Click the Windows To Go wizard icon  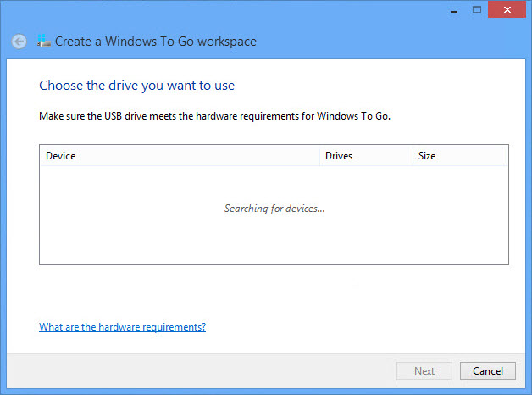(x=44, y=41)
